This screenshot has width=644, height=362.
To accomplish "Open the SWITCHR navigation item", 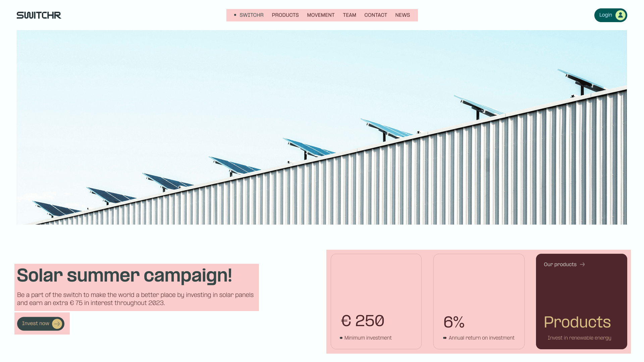I will [251, 15].
